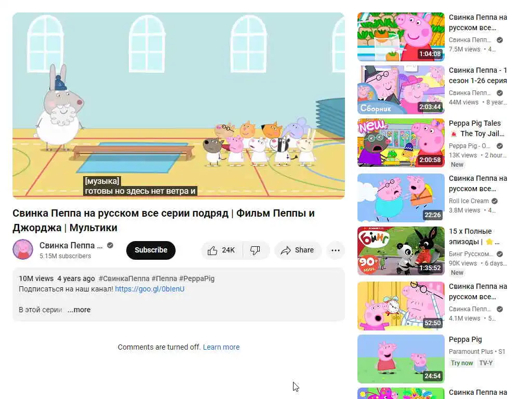Click the verified badge next to Бинг Русском
The image size is (532, 399).
click(499, 254)
